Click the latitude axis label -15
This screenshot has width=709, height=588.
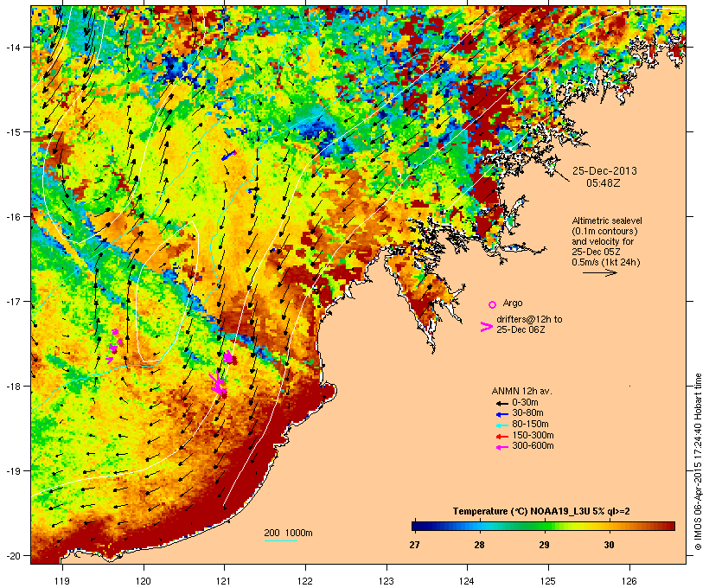12,132
